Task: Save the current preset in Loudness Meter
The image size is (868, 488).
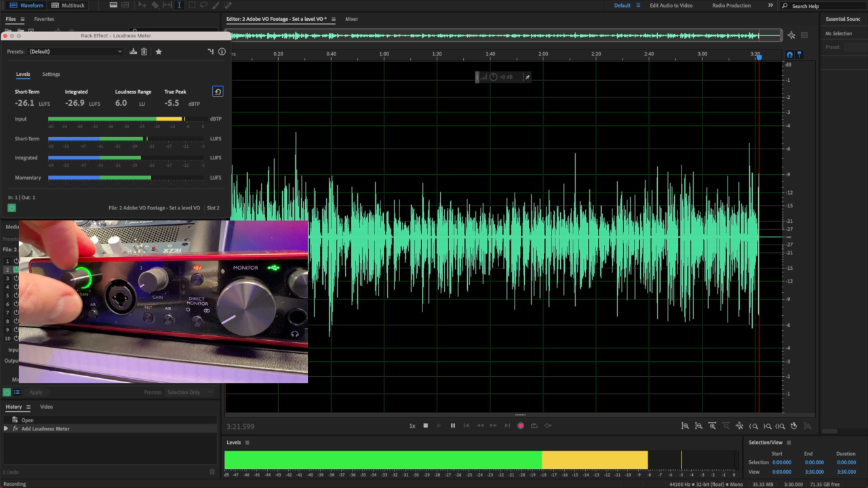Action: click(133, 52)
